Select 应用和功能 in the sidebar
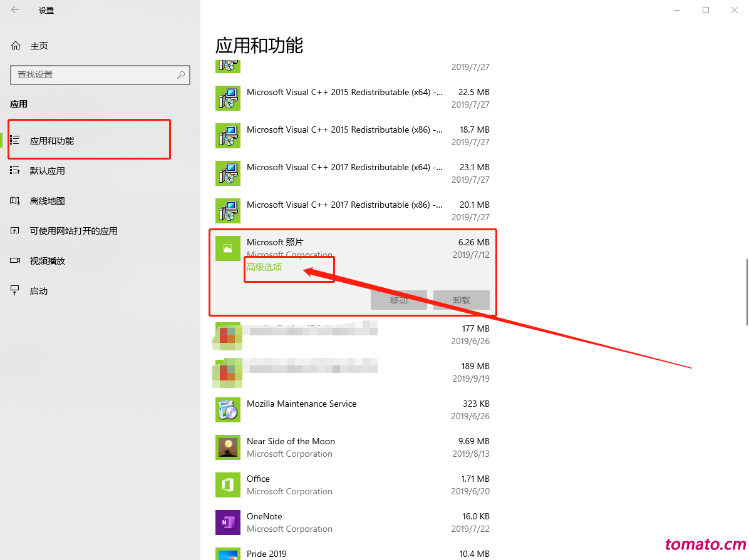 pos(52,141)
